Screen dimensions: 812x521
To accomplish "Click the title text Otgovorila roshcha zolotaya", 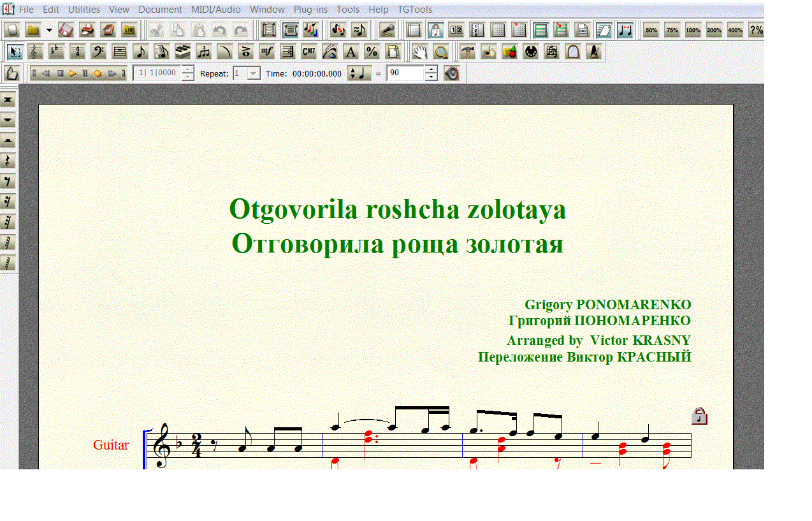I will (x=398, y=209).
